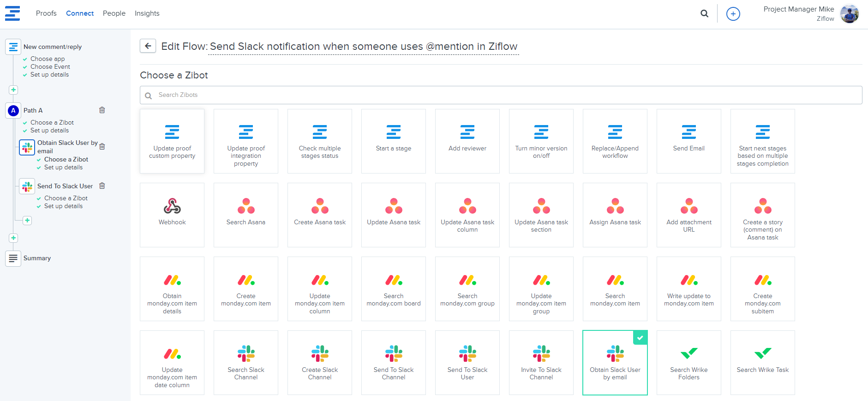This screenshot has width=868, height=401.
Task: Select the Send To Slack Channel zibot
Action: tap(394, 362)
